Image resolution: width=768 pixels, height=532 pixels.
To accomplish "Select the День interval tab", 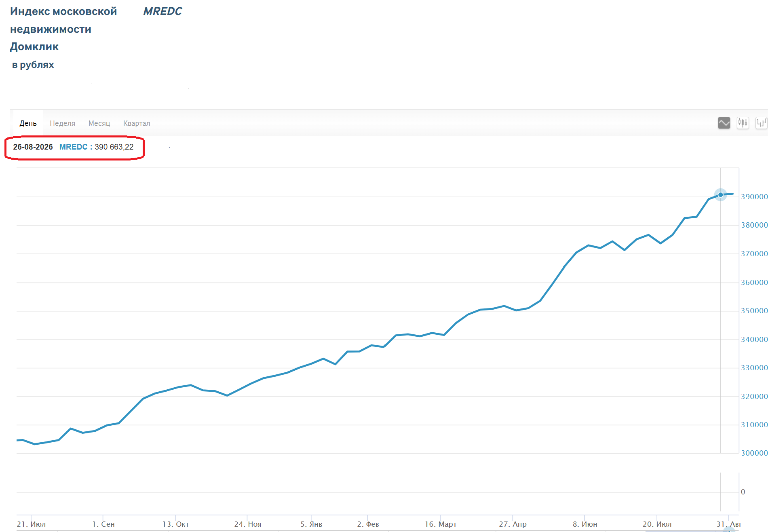I will [28, 123].
